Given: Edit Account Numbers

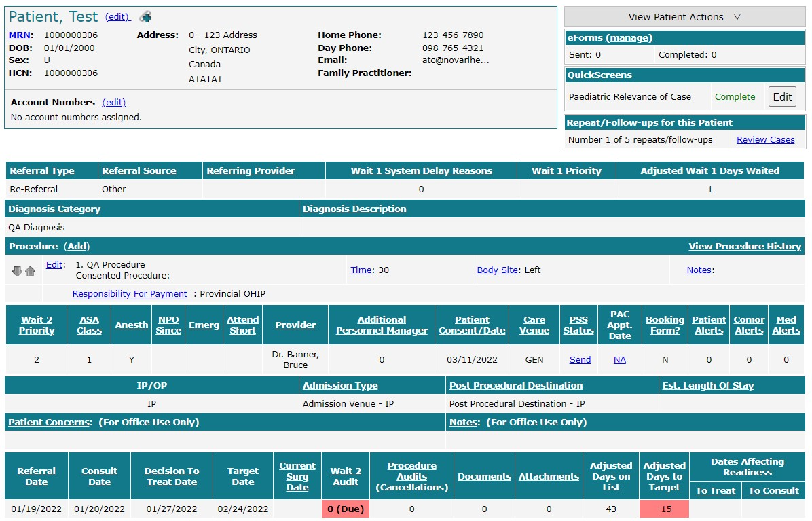Looking at the screenshot, I should click(x=114, y=103).
